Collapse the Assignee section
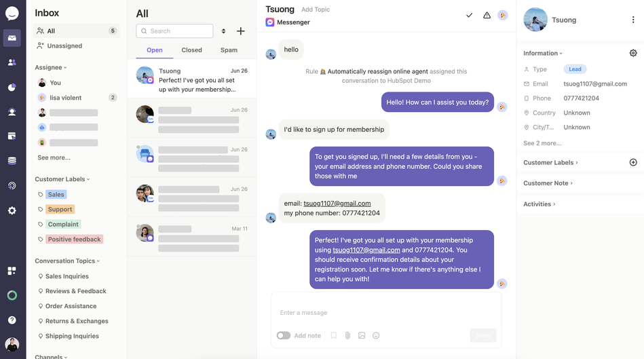This screenshot has width=644, height=359. (51, 67)
